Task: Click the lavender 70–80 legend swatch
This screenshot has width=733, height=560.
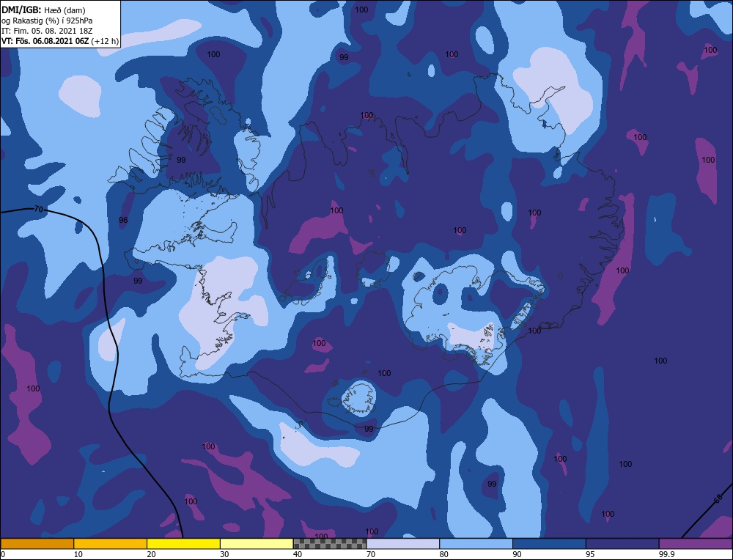Action: pos(403,543)
